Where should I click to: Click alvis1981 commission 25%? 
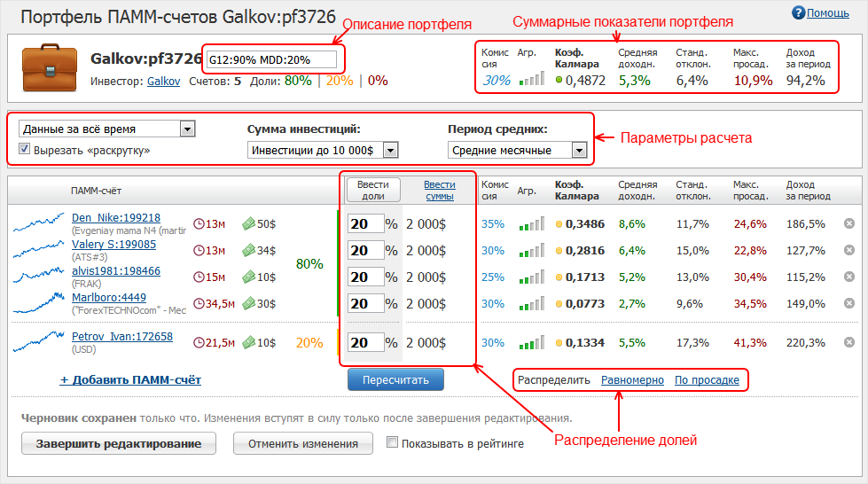493,277
